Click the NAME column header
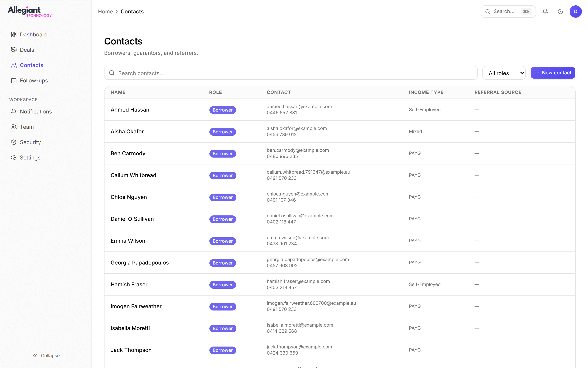Image resolution: width=588 pixels, height=368 pixels. (x=118, y=92)
